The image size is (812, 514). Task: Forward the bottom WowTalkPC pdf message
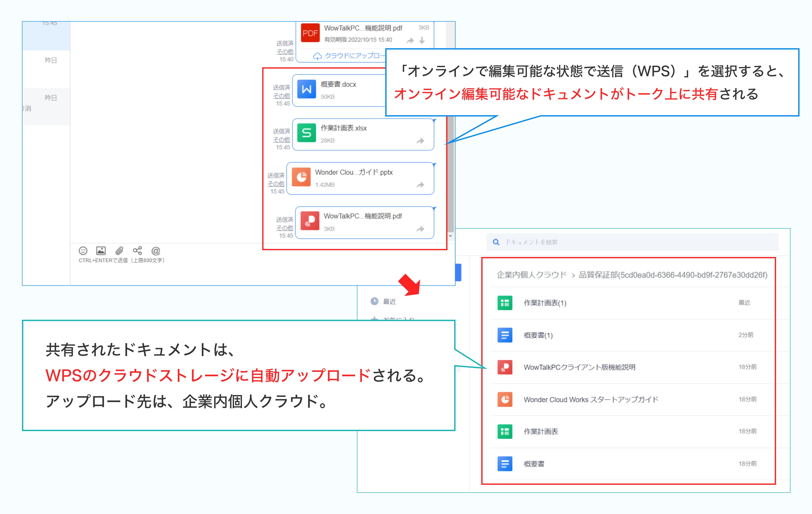click(420, 229)
